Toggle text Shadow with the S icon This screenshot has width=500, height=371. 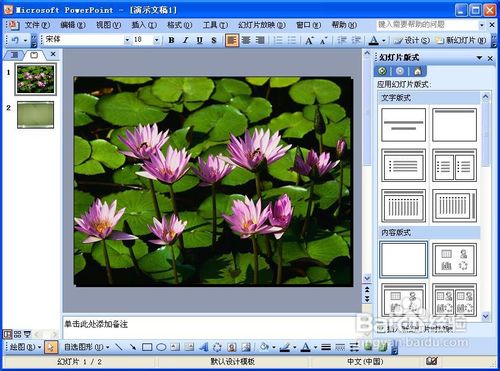214,40
